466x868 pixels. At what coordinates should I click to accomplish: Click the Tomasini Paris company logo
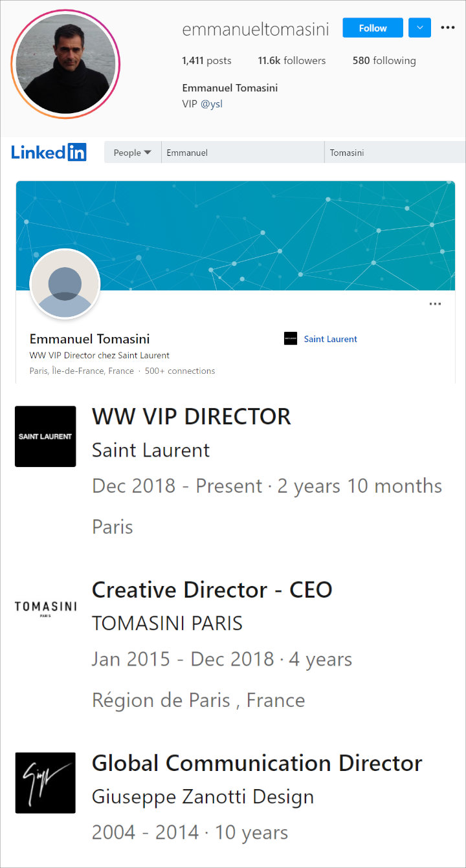click(x=45, y=609)
